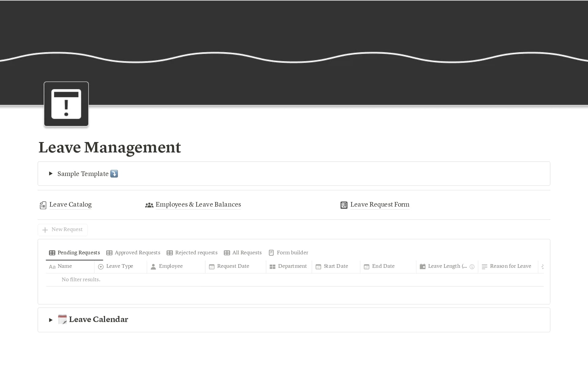The width and height of the screenshot is (588, 367).
Task: Open the Leave Catalog link
Action: click(x=70, y=205)
